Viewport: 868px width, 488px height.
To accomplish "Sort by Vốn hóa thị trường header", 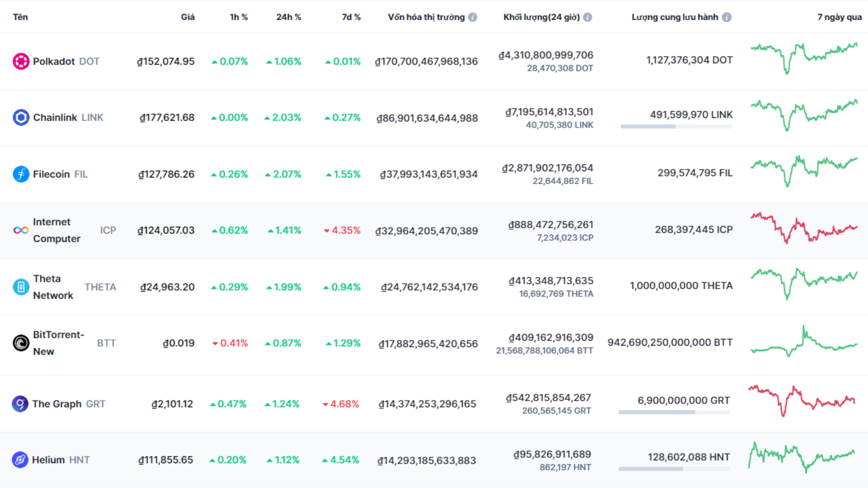I will (x=426, y=17).
